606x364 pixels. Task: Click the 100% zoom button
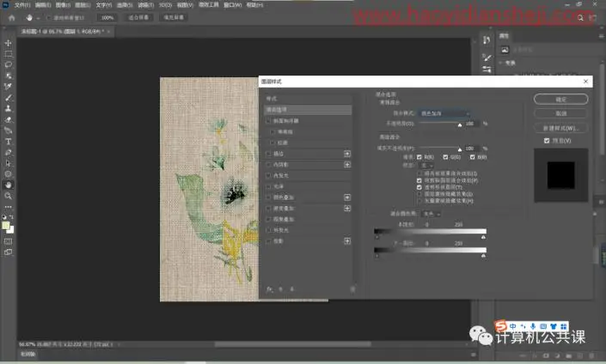click(x=107, y=18)
